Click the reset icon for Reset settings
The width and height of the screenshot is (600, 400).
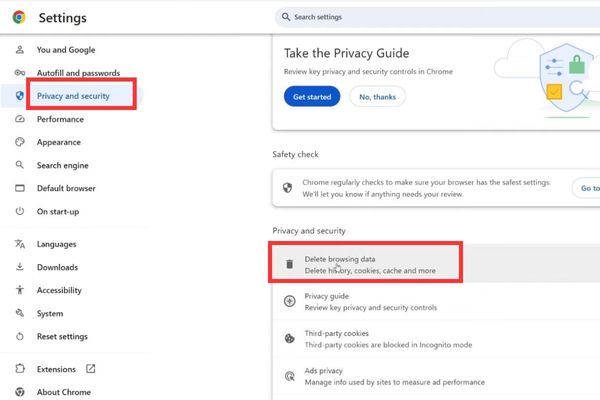20,336
